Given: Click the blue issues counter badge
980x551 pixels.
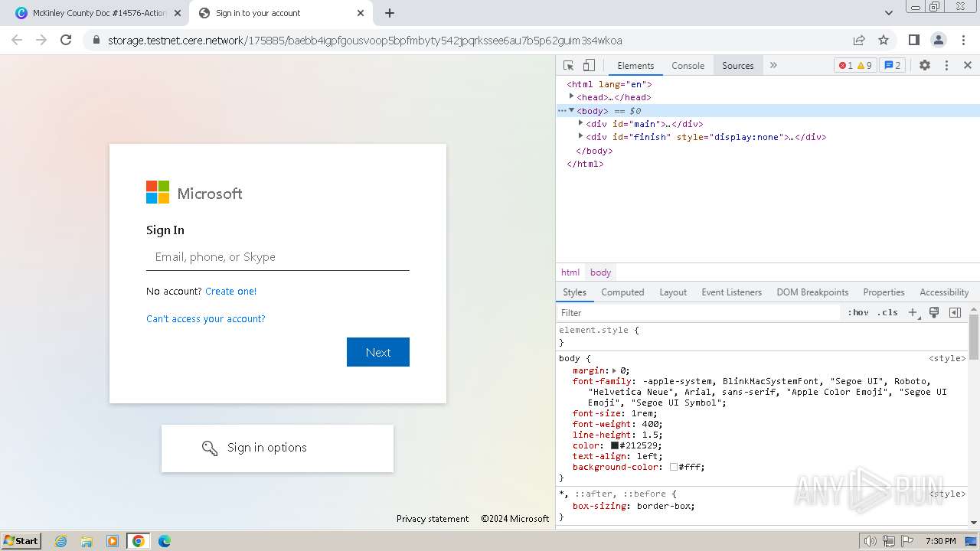Looking at the screenshot, I should tap(892, 66).
